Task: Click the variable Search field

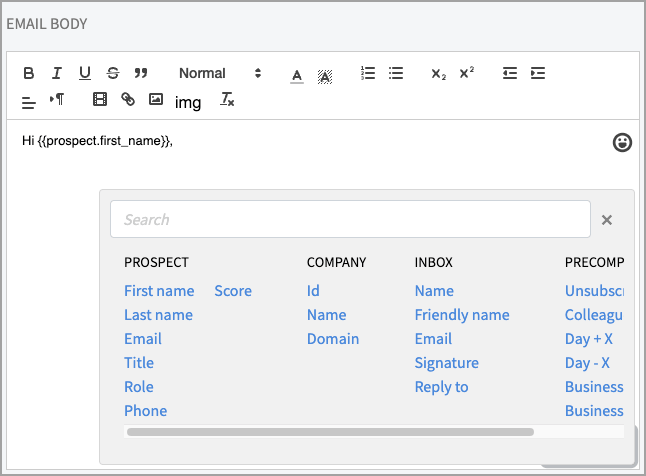Action: (350, 219)
